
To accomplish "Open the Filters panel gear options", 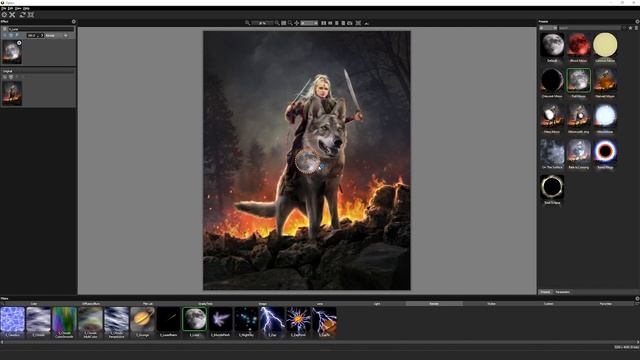I will pos(637,298).
